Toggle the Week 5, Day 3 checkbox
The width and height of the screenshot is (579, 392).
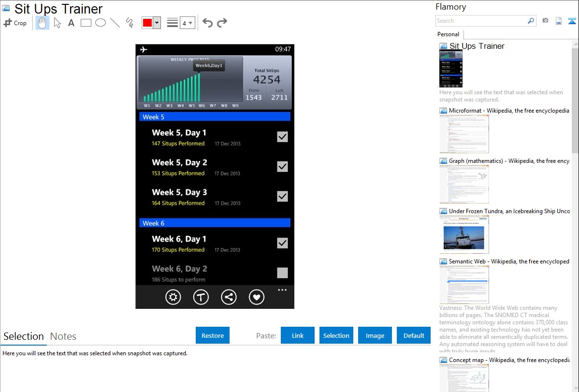(282, 196)
